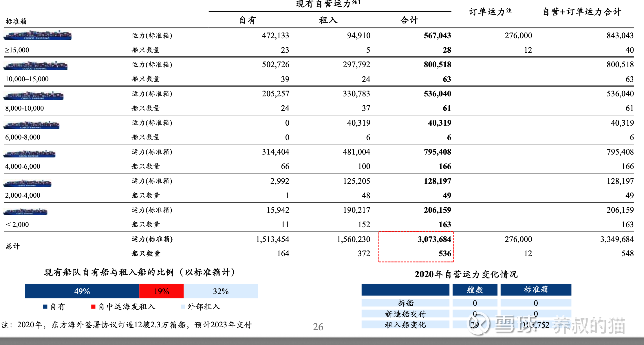This screenshot has height=345, width=644.
Task: Click the 49% dark blue bar segment
Action: click(x=82, y=291)
